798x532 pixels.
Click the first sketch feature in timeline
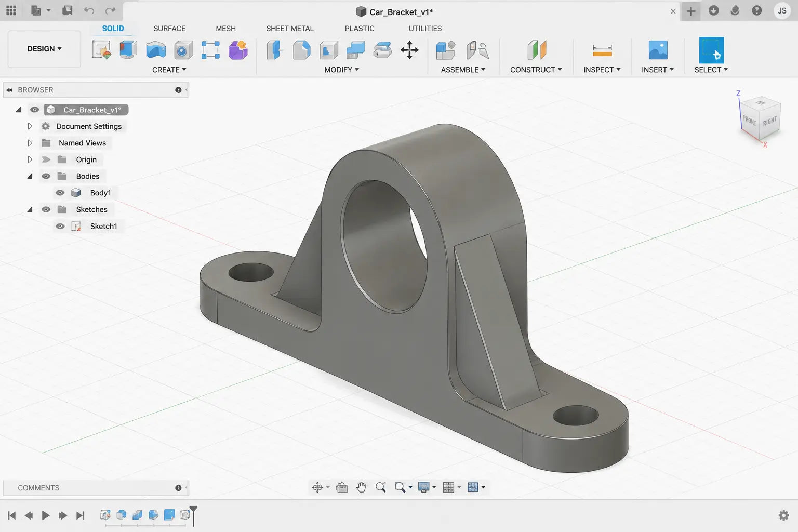click(105, 515)
